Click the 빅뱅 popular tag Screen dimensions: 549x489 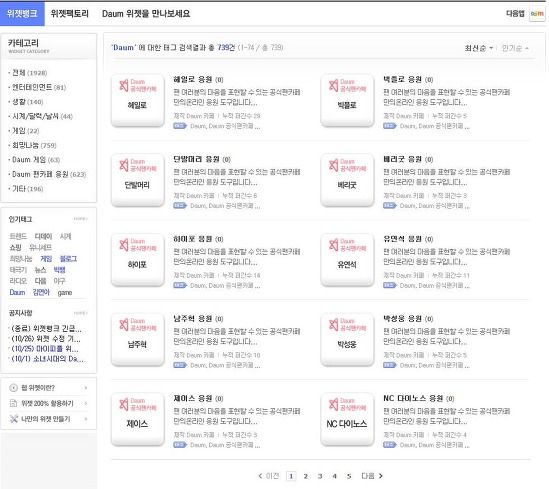point(60,270)
